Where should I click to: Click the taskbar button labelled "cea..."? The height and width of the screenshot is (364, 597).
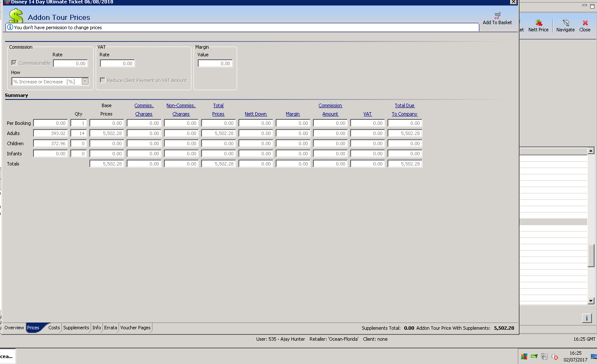[x=7, y=356]
